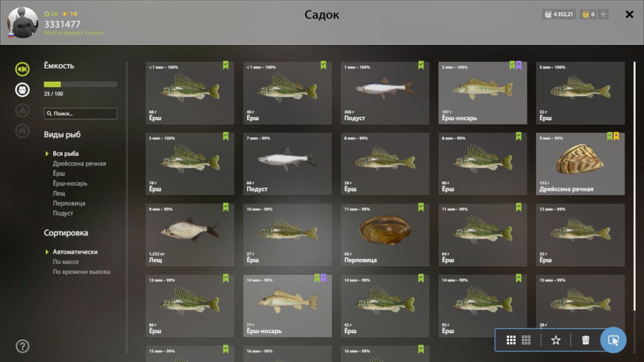Screen dimensions: 644x362
Task: Click the plus icon to add gold
Action: tap(603, 14)
